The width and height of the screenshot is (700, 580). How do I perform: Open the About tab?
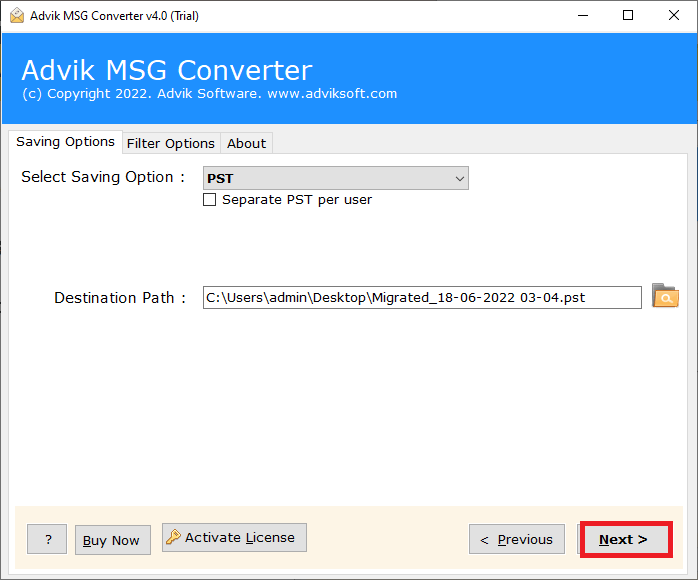246,144
